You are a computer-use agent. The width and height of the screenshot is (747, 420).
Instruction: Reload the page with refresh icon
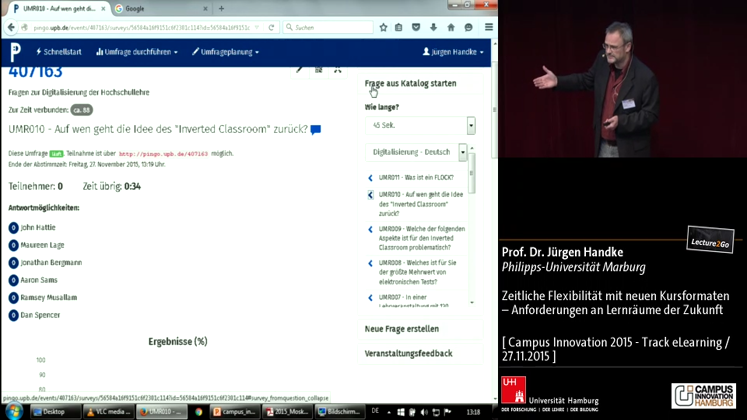click(x=271, y=27)
